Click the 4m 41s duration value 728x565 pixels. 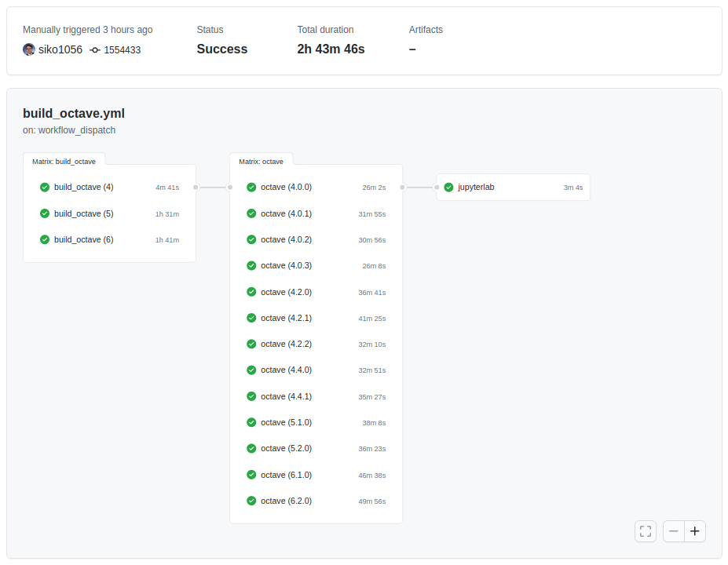167,188
